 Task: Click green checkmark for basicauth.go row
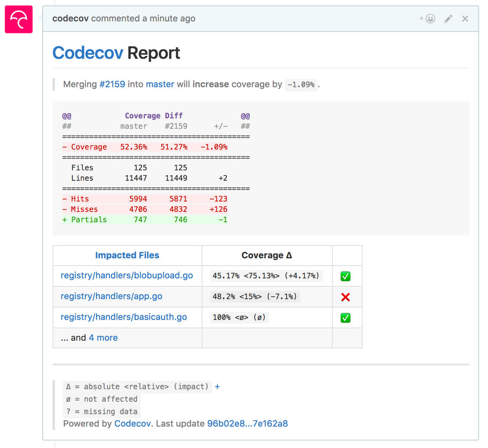345,318
